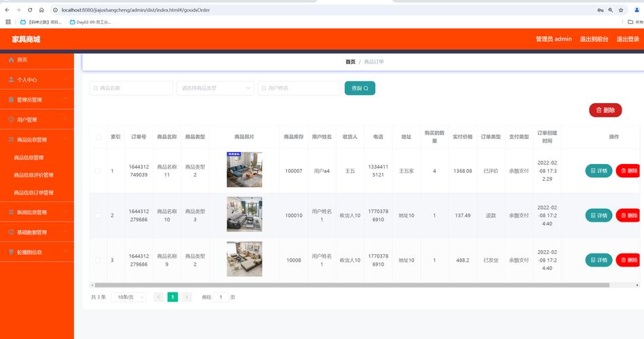Click the browser reload icon
Viewport: 644px width, 339px height.
30,10
